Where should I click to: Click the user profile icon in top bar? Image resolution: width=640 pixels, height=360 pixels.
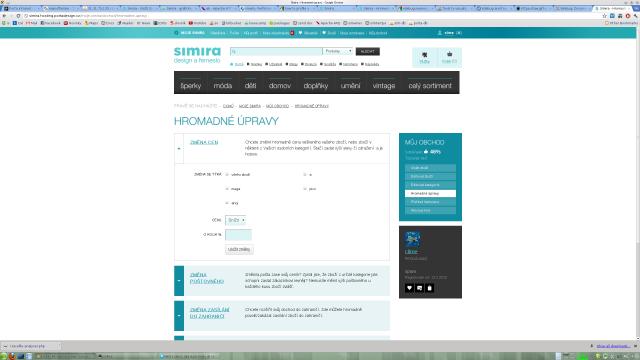tap(440, 33)
